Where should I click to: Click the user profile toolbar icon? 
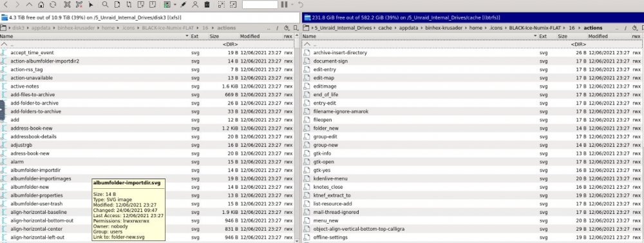[x=195, y=5]
